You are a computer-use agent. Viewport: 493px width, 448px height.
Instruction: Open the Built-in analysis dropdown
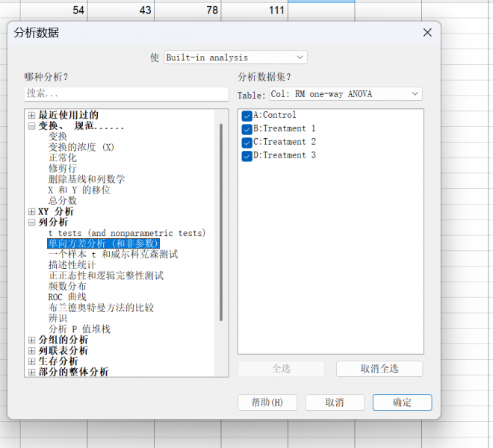tap(235, 57)
